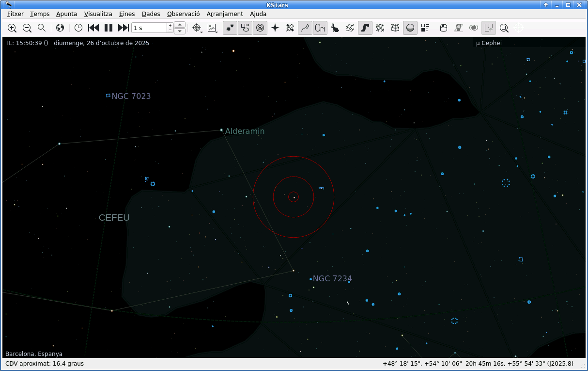Toggle the Show Deep Sky Objects display
The height and width of the screenshot is (371, 588).
click(x=245, y=28)
